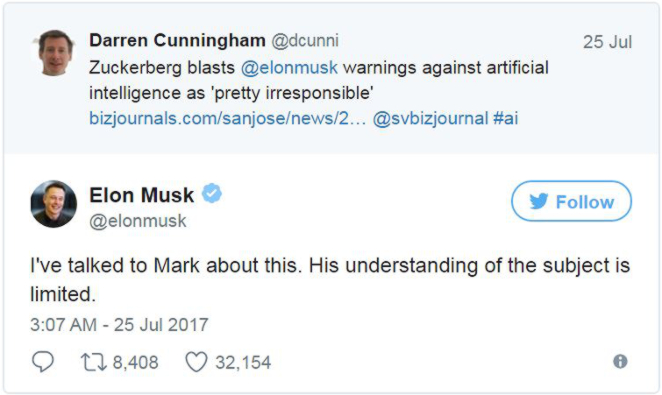This screenshot has height=395, width=662.
Task: Open the tweet info icon
Action: coord(620,361)
